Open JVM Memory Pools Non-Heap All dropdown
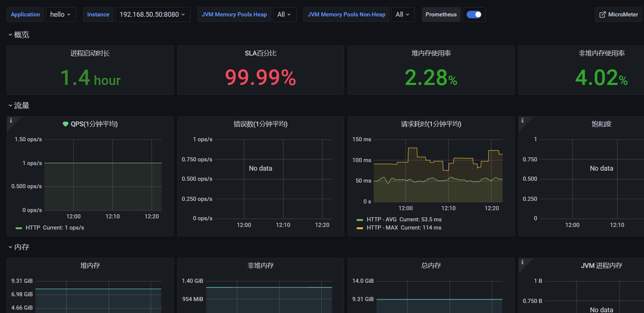 tap(402, 15)
